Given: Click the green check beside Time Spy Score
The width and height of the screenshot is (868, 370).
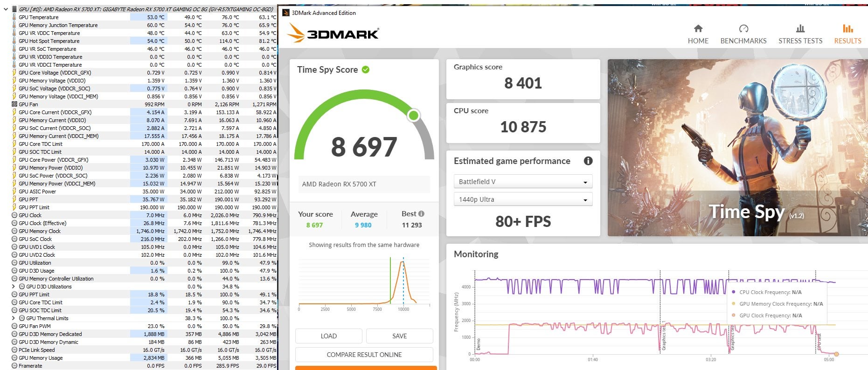Looking at the screenshot, I should tap(366, 69).
